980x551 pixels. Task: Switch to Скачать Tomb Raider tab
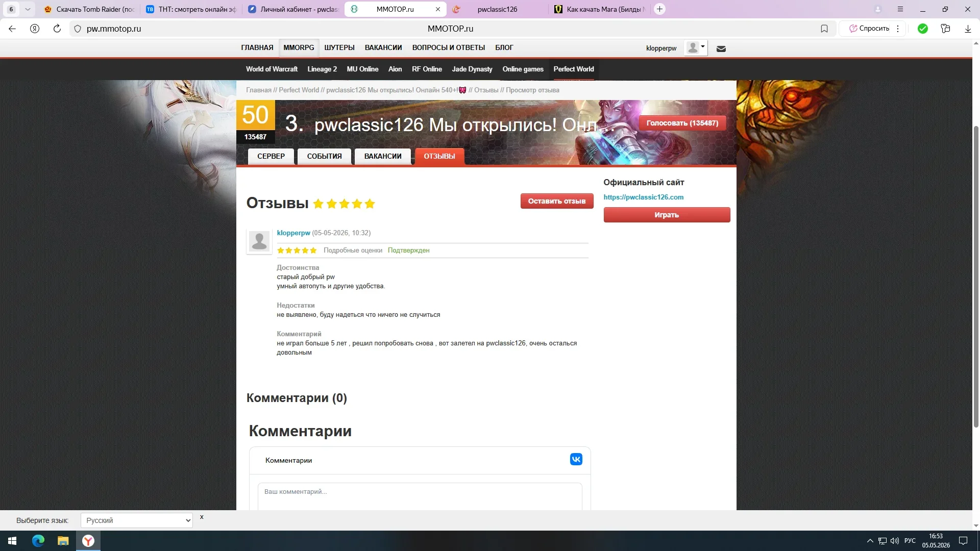[89, 9]
